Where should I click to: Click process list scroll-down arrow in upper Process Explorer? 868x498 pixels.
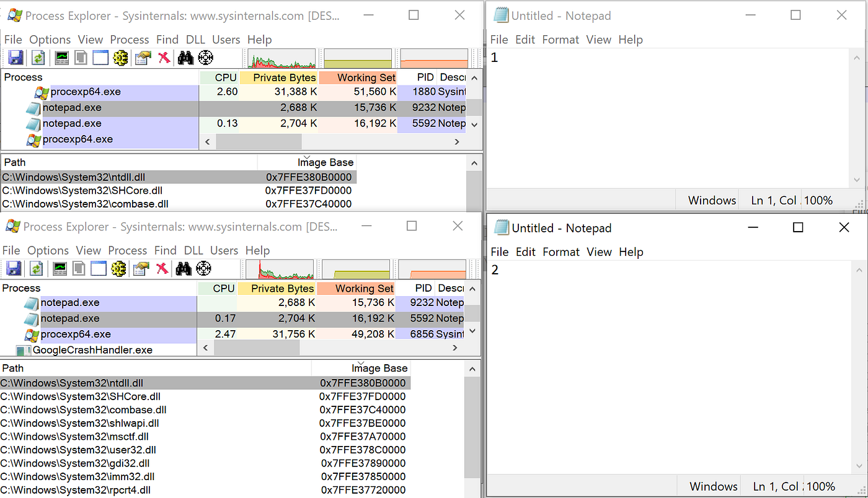[474, 124]
